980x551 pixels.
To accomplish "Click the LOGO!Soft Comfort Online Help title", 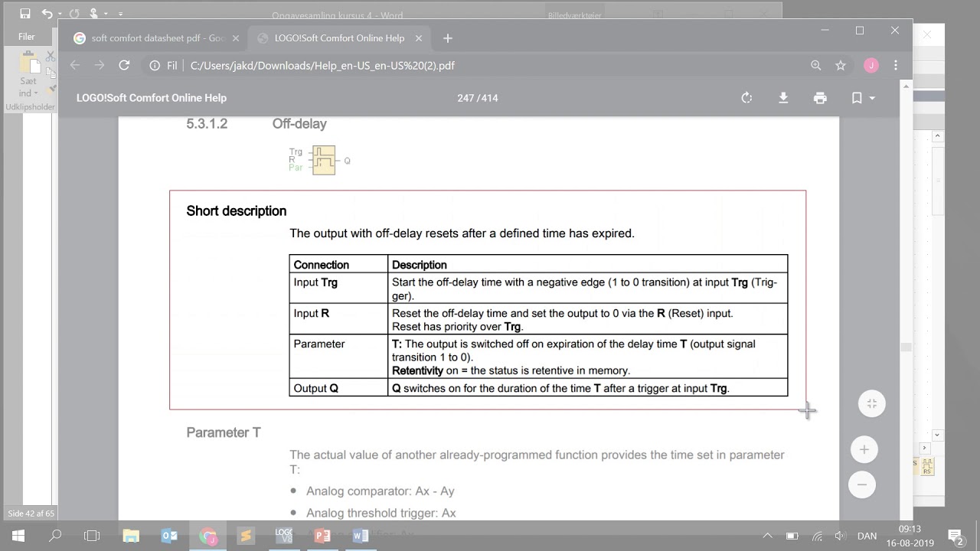I will click(152, 98).
